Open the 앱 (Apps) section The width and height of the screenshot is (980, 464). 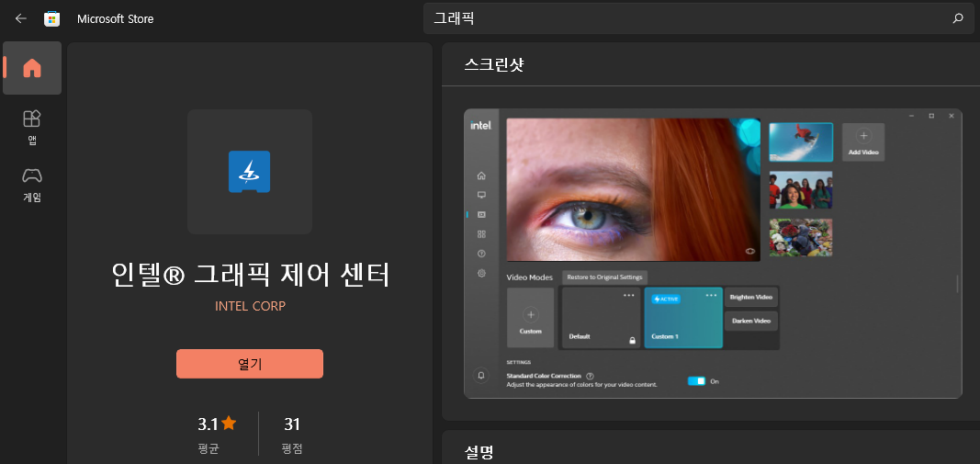point(32,127)
